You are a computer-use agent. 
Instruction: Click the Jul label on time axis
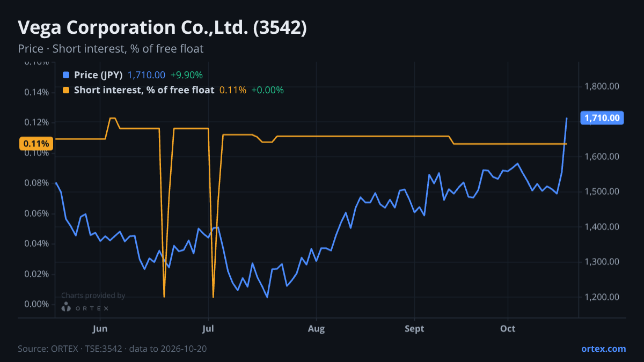(x=209, y=328)
